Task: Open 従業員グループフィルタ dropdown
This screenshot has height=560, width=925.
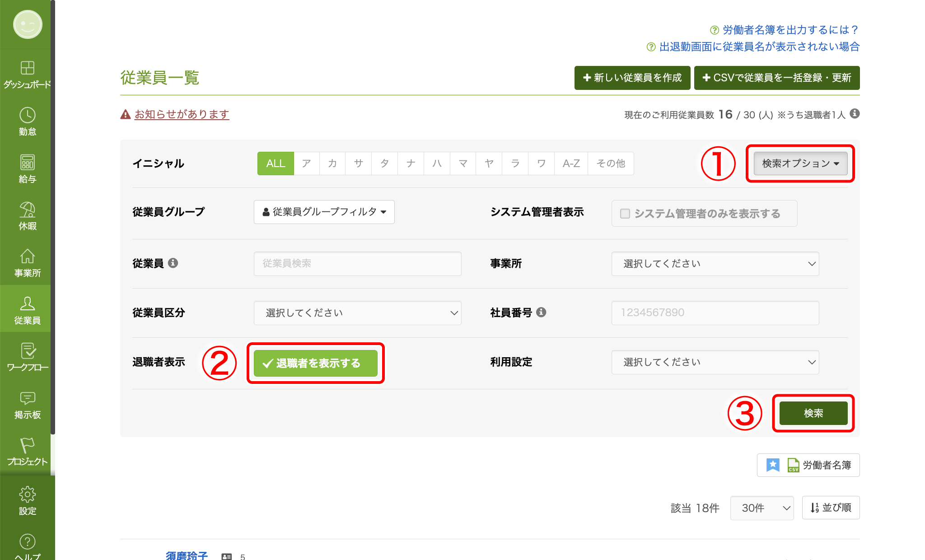Action: coord(324,212)
